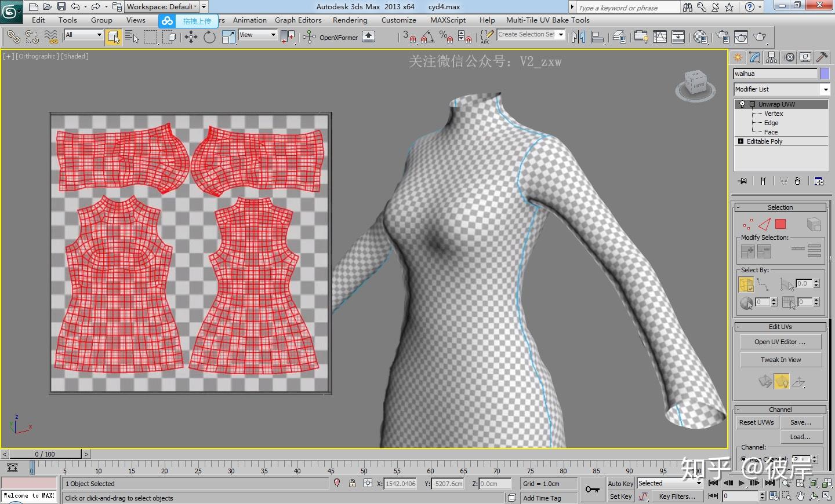Open the Hierarchy command panel tab

point(771,57)
